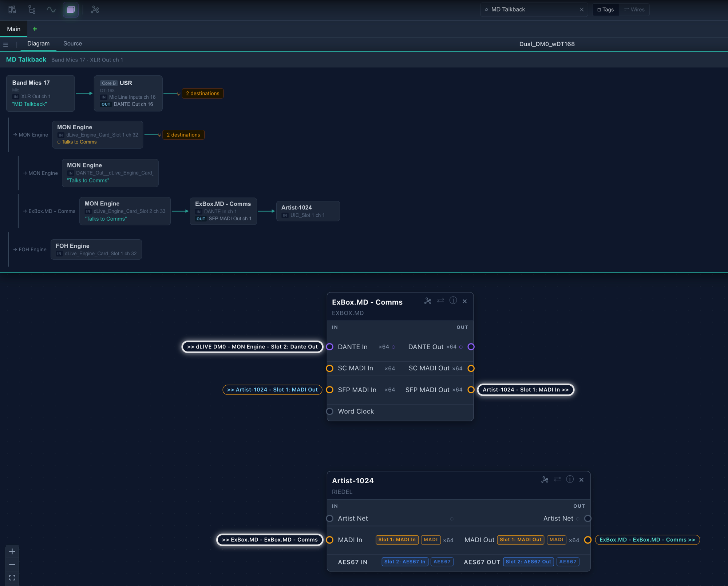Image resolution: width=728 pixels, height=586 pixels.
Task: Click the → FOH Engine branch label
Action: coord(30,249)
